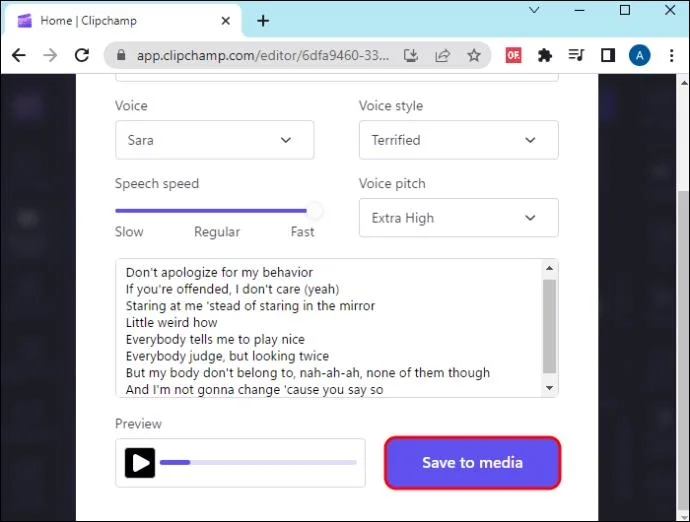Image resolution: width=690 pixels, height=522 pixels.
Task: Toggle the browser side panel
Action: (x=607, y=56)
